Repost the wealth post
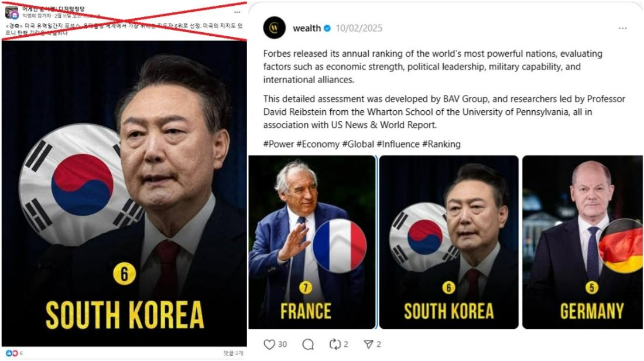The image size is (644, 361). (335, 344)
